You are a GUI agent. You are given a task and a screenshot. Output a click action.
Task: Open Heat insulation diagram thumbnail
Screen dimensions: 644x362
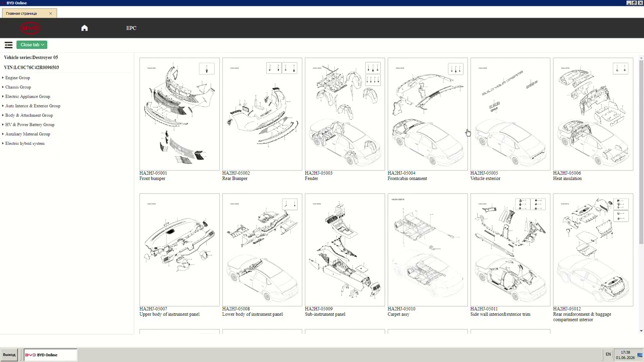click(x=593, y=114)
